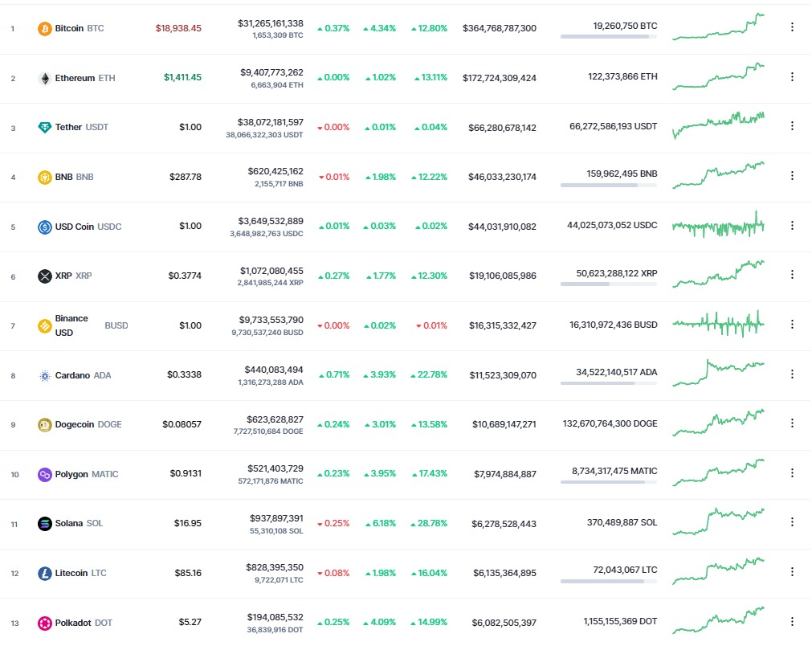Screen dimensions: 812x646
Task: Click the Tether green logo icon
Action: [45, 128]
